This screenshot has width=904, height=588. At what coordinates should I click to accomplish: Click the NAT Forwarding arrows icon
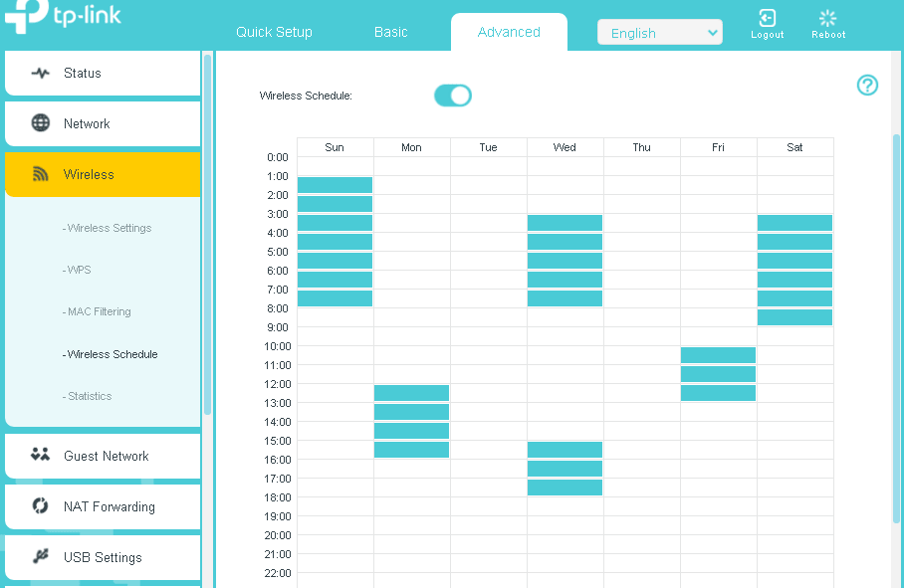click(x=41, y=506)
